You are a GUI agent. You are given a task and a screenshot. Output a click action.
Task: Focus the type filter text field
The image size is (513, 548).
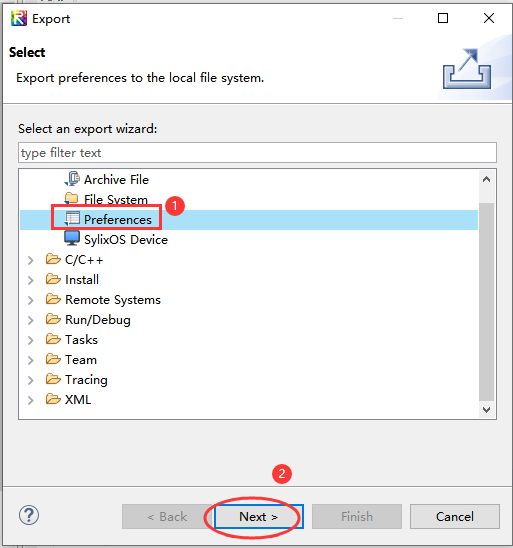(257, 152)
